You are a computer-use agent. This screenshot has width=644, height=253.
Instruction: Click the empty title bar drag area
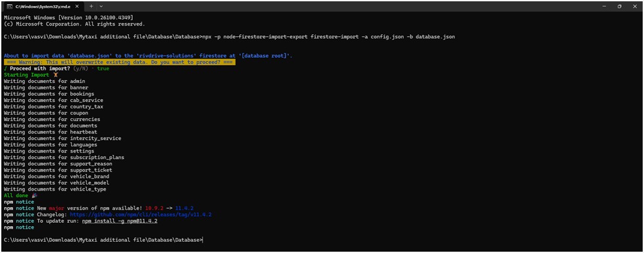click(x=349, y=7)
